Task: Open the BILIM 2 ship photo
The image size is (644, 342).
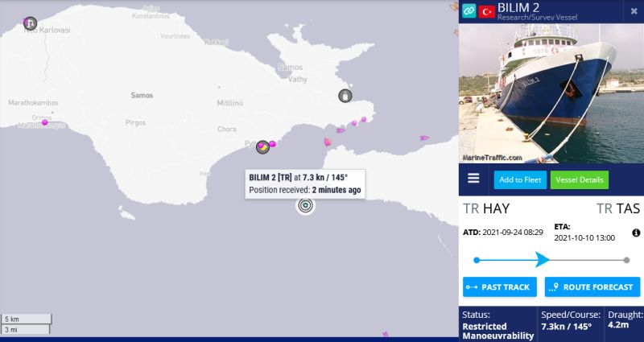Action: tap(551, 93)
